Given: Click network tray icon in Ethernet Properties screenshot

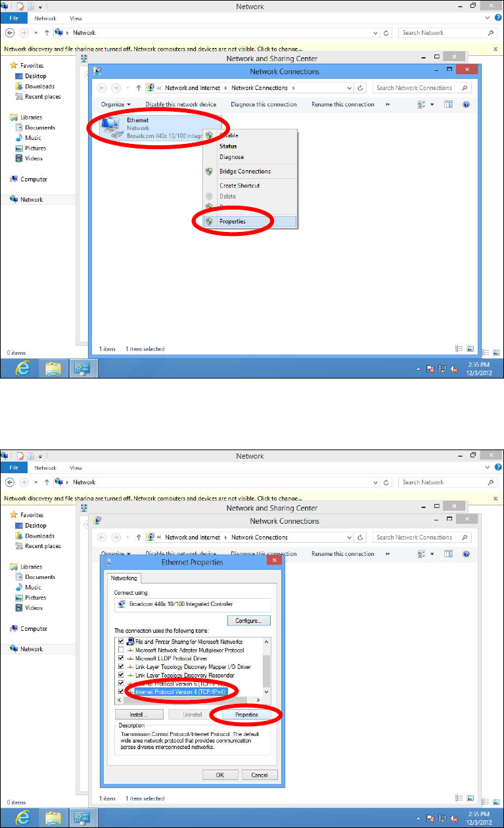Looking at the screenshot, I should pyautogui.click(x=443, y=819).
